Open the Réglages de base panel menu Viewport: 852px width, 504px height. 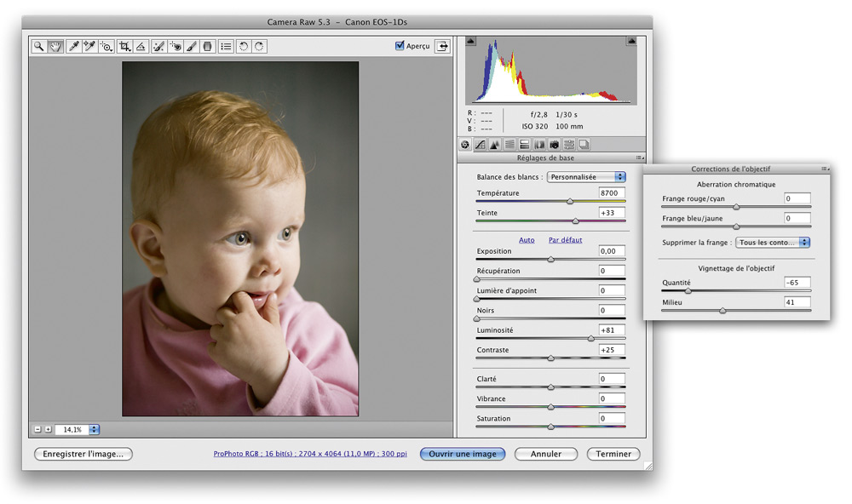pos(640,158)
